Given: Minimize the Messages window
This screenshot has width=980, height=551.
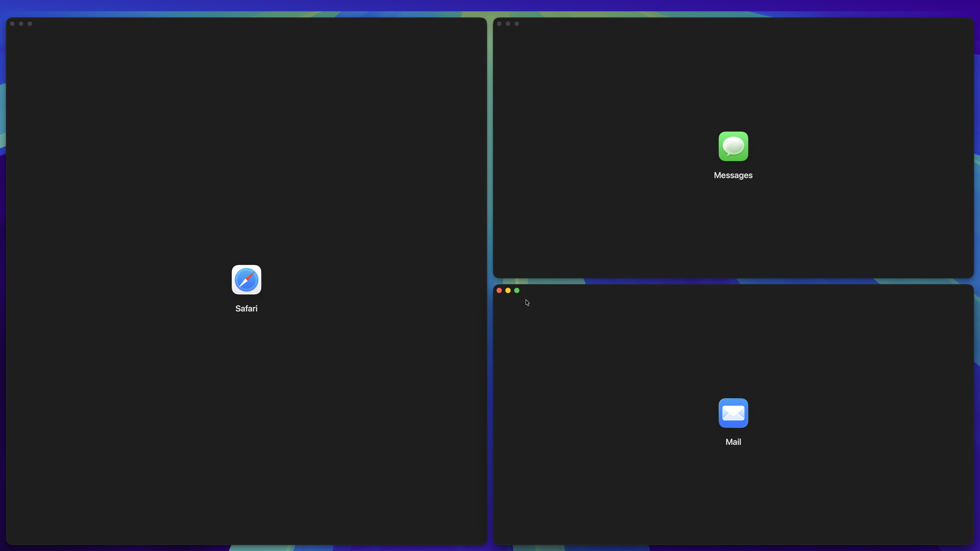Looking at the screenshot, I should (x=508, y=24).
